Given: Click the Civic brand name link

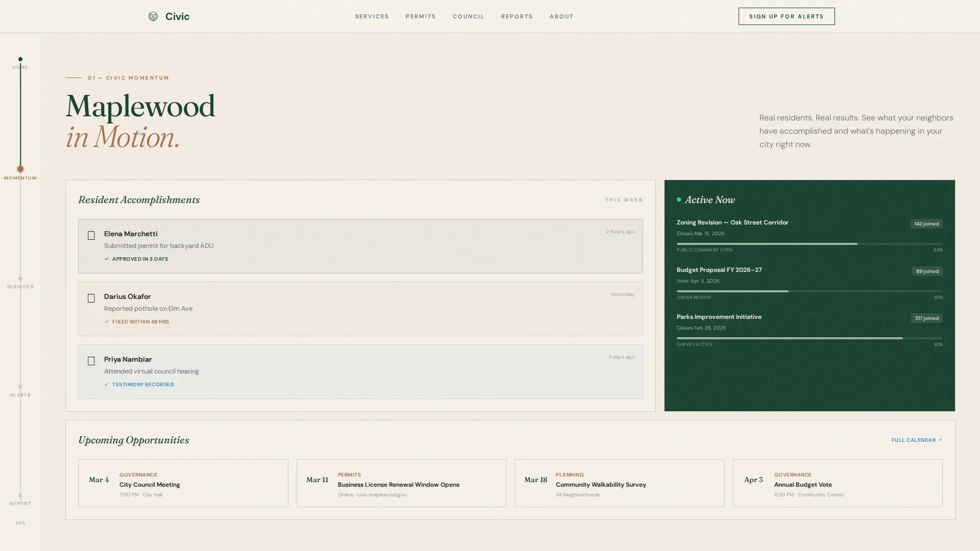Looking at the screenshot, I should pos(178,16).
